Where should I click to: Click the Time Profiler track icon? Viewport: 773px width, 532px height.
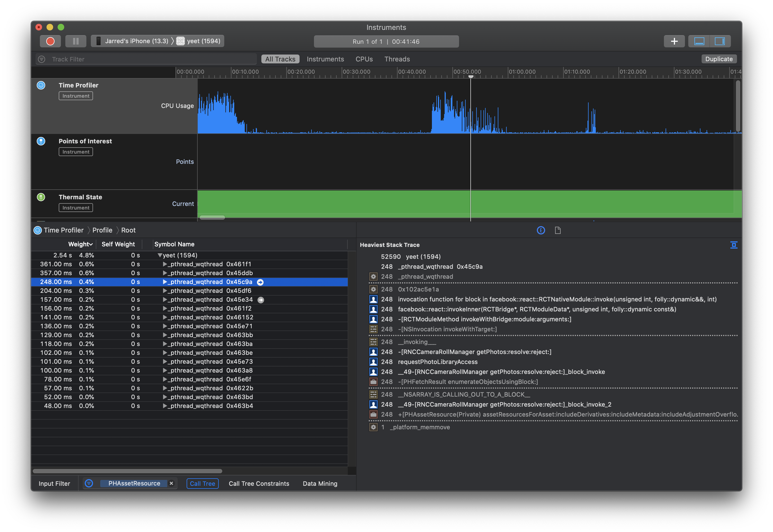coord(41,85)
